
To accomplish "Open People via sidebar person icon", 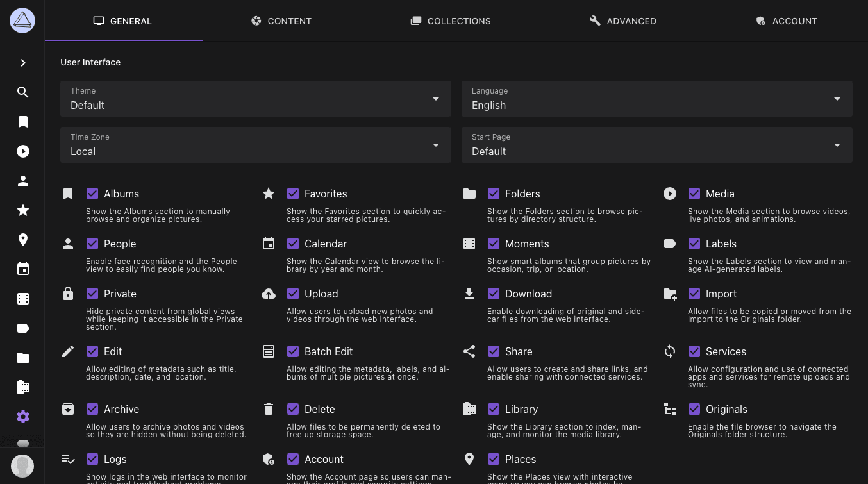I will pos(23,181).
